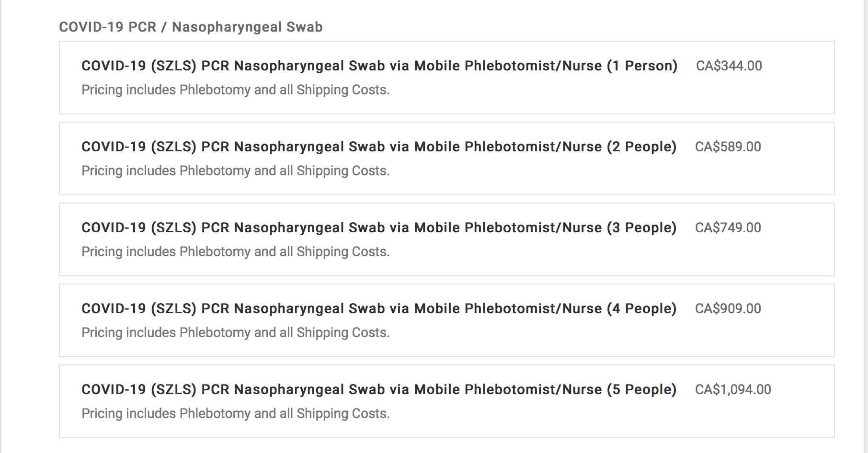Screen dimensions: 868x453
Task: Click the CA$589.00 price
Action: click(x=728, y=147)
